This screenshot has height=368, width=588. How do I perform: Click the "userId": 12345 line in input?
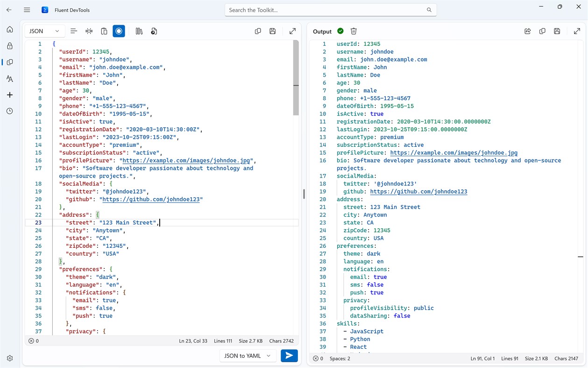pos(85,52)
